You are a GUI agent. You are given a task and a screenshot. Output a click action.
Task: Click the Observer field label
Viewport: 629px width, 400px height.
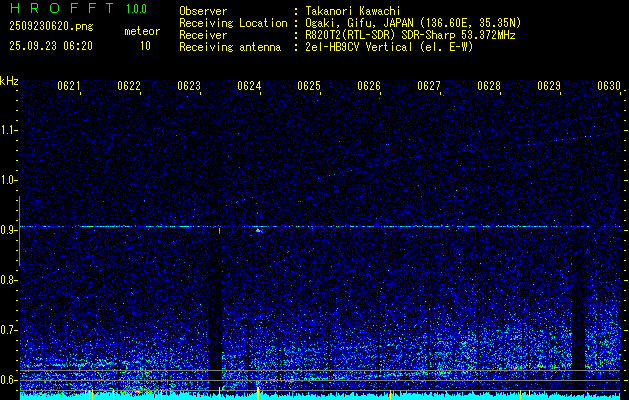(203, 11)
